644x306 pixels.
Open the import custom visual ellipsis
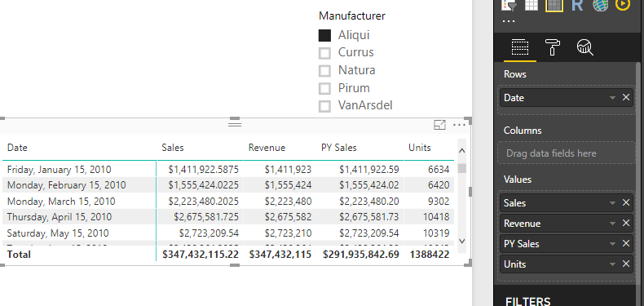[x=509, y=22]
